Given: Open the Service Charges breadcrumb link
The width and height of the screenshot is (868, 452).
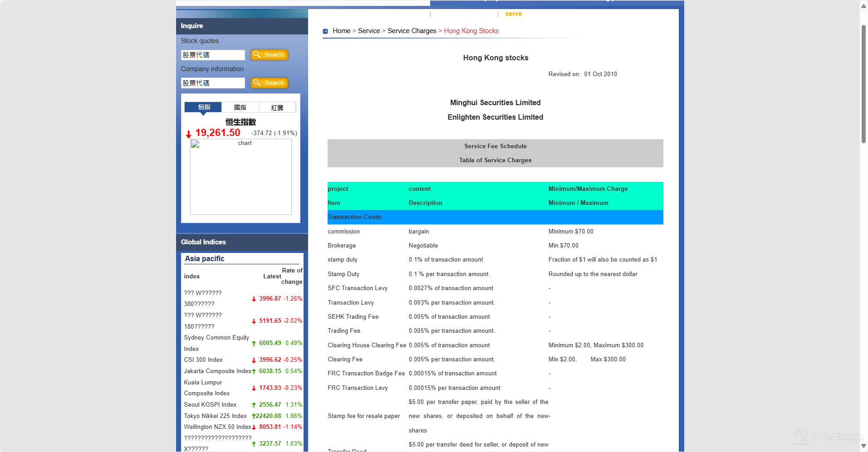Looking at the screenshot, I should coord(412,31).
